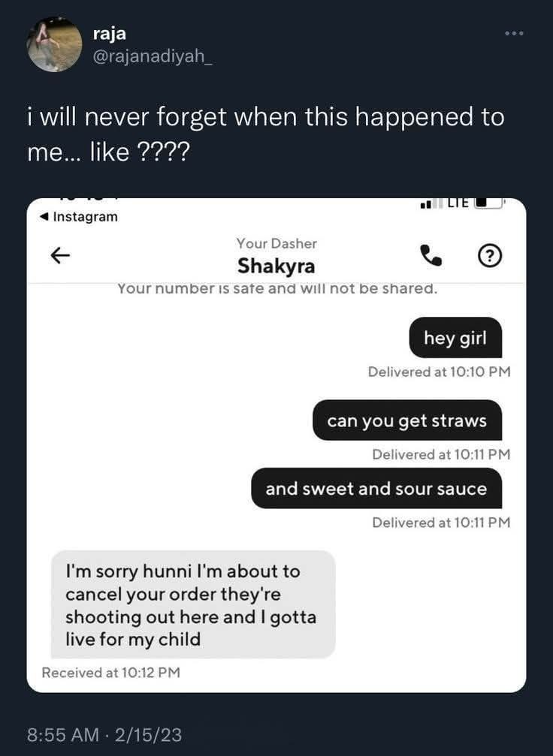553x756 pixels.
Task: Select the Dasher's reply about cancelling order
Action: point(193,604)
